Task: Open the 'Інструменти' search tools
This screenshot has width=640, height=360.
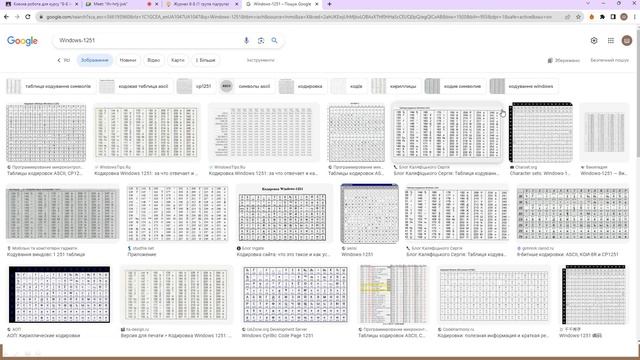Action: tap(260, 60)
